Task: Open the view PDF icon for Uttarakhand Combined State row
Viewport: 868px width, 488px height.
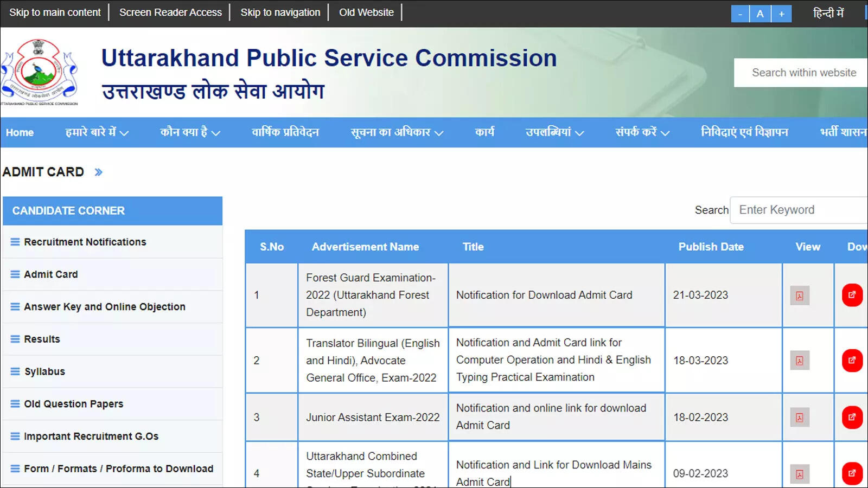Action: tap(799, 474)
